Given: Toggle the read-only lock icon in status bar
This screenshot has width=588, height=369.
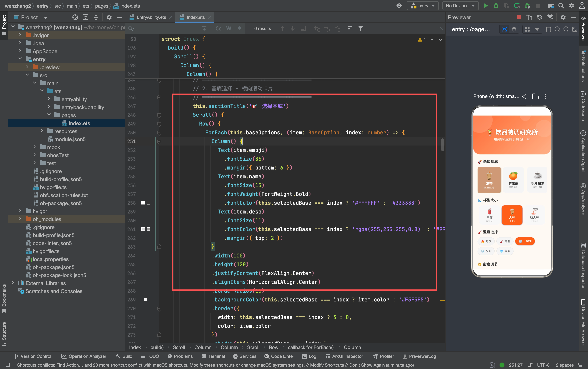Looking at the screenshot, I should click(x=580, y=365).
